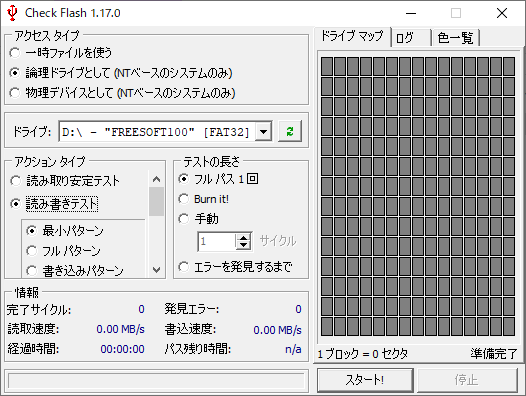Viewport: 526px width, 396px height.
Task: Decrease cycle count with down arrow
Action: coord(244,246)
